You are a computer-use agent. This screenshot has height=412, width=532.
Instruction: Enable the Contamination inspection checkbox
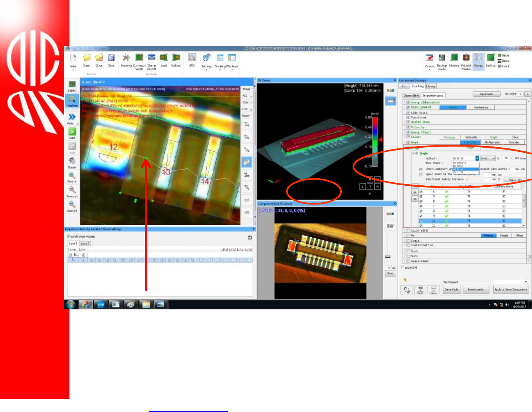[x=408, y=245]
